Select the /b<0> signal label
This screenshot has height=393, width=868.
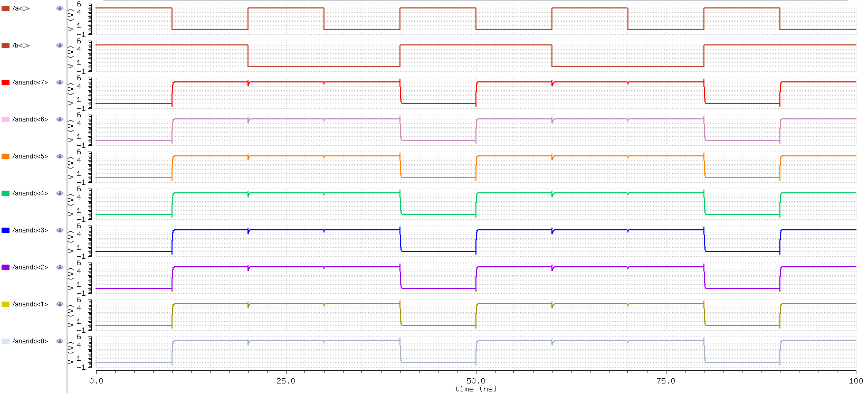click(x=21, y=45)
